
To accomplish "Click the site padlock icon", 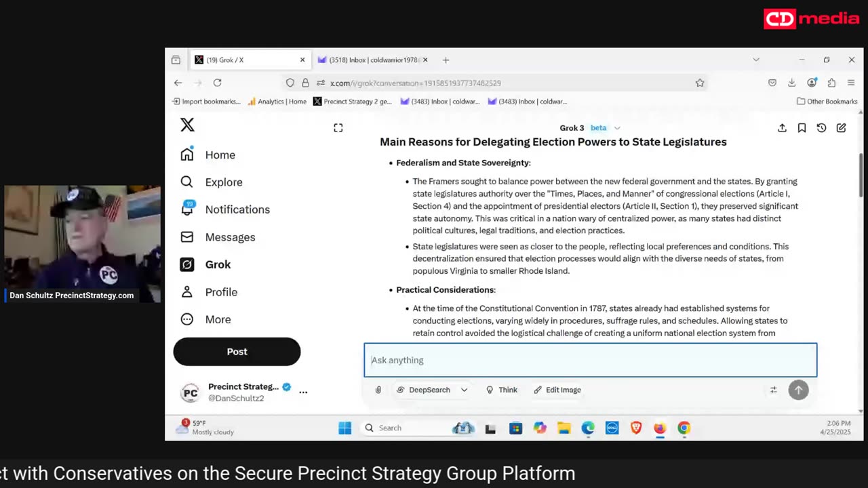I will (305, 83).
